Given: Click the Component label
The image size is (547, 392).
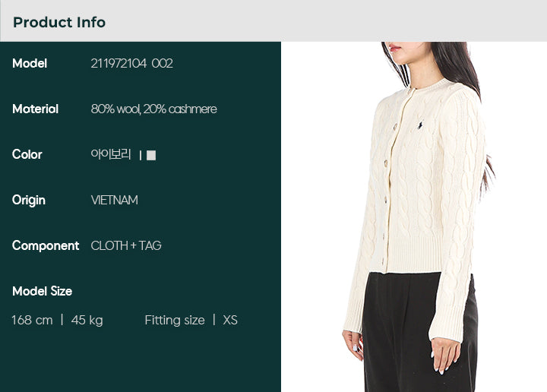Looking at the screenshot, I should tap(46, 246).
